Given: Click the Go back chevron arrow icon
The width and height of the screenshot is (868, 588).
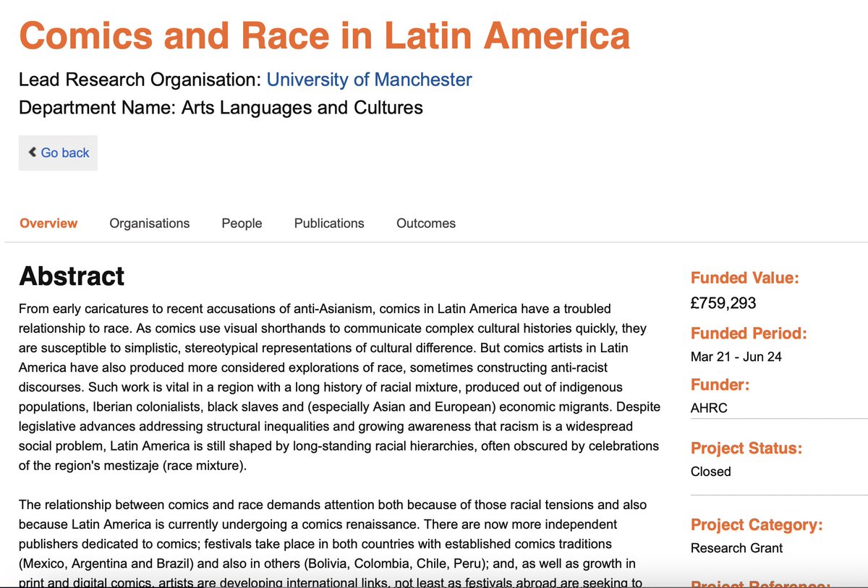Looking at the screenshot, I should click(32, 153).
